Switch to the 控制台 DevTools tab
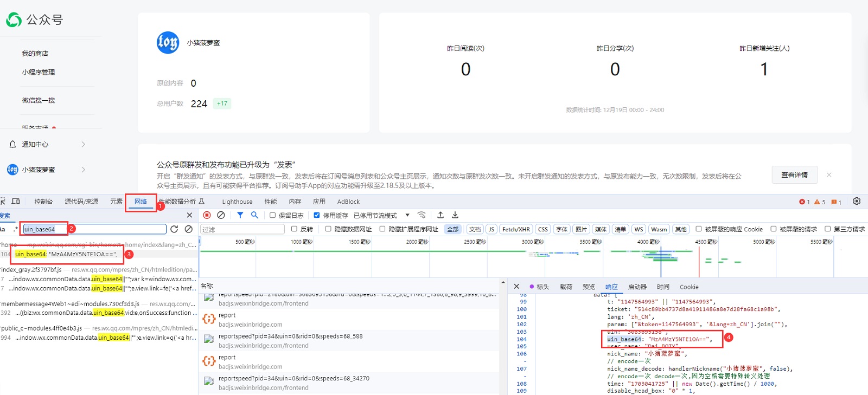The height and width of the screenshot is (395, 868). point(43,202)
